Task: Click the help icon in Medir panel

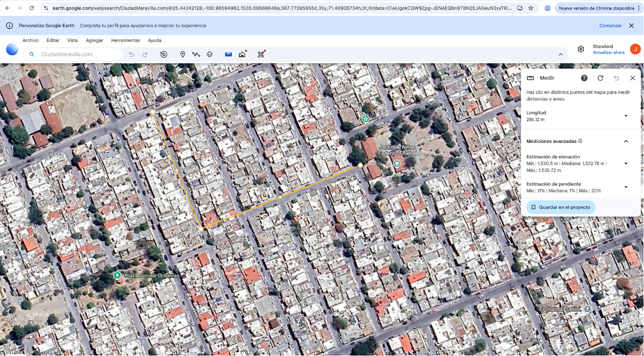Action: [584, 78]
